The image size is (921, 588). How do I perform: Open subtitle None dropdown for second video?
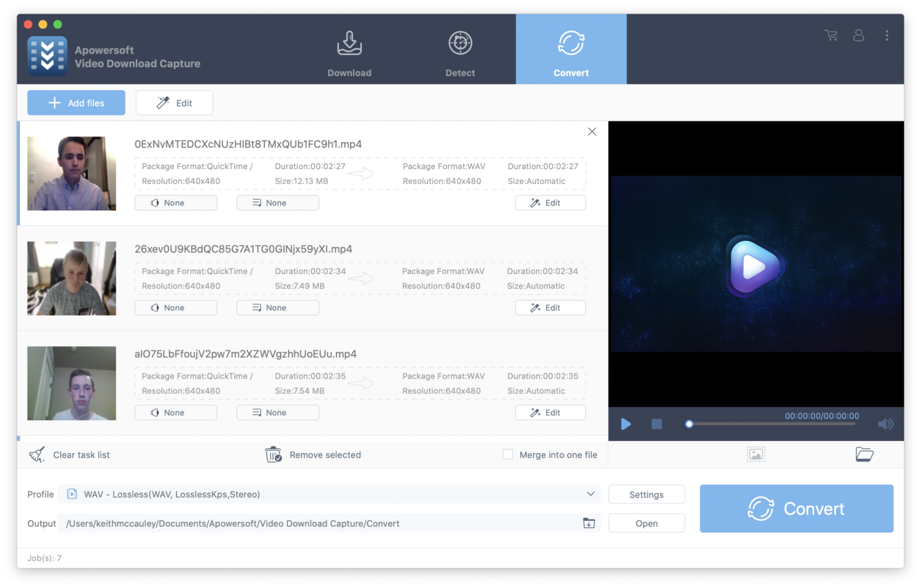click(x=278, y=308)
